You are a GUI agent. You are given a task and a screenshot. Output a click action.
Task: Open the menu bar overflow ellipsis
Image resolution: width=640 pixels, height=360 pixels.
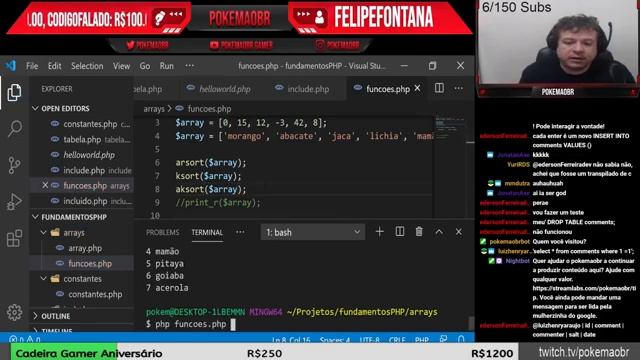(x=190, y=66)
